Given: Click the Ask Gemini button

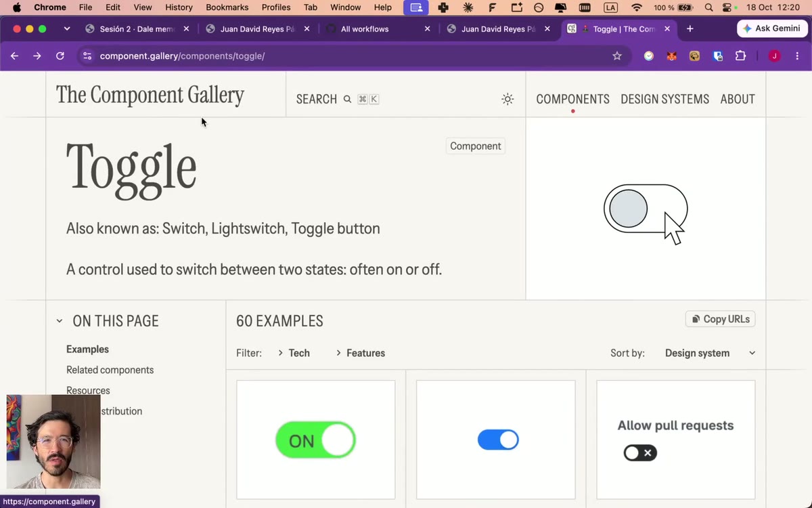Looking at the screenshot, I should click(x=772, y=29).
